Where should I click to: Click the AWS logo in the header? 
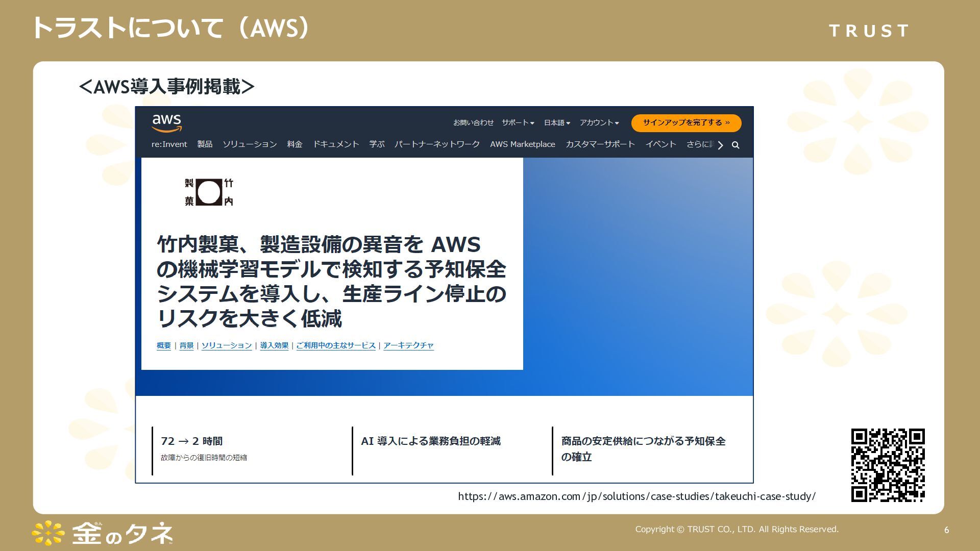[166, 123]
